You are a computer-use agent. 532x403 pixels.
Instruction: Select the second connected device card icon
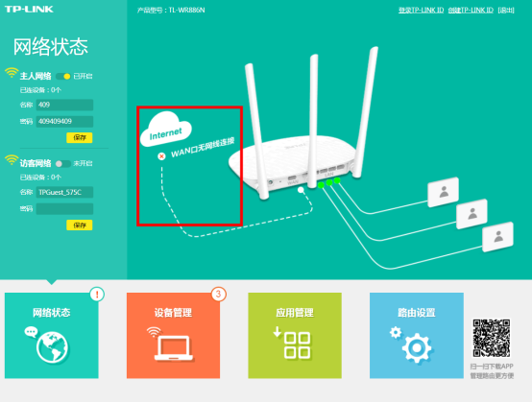(472, 214)
